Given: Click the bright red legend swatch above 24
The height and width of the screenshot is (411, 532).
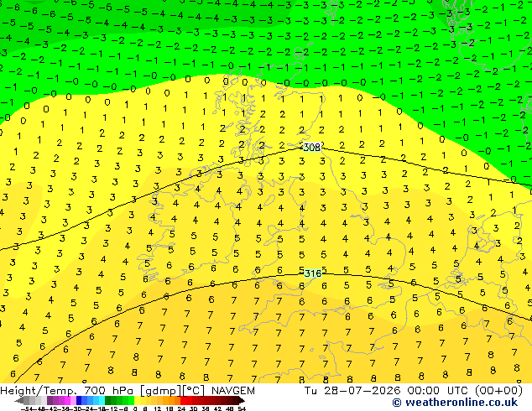Looking at the screenshot, I should 183,400.
